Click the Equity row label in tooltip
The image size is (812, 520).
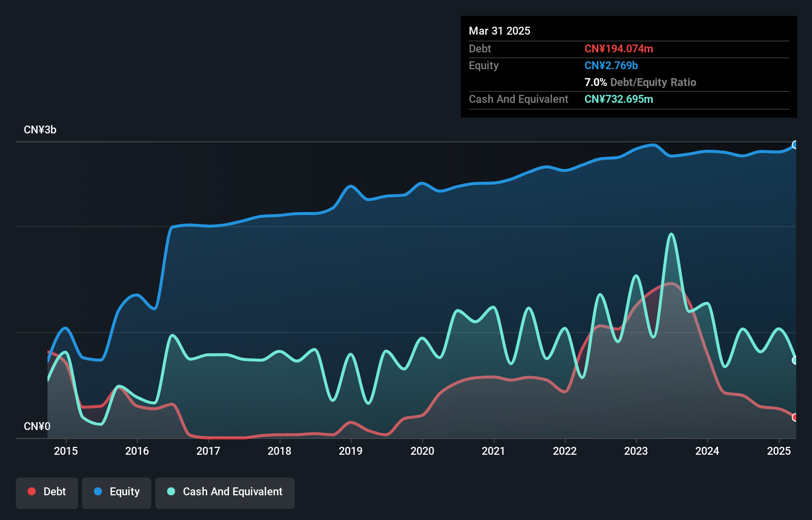484,66
